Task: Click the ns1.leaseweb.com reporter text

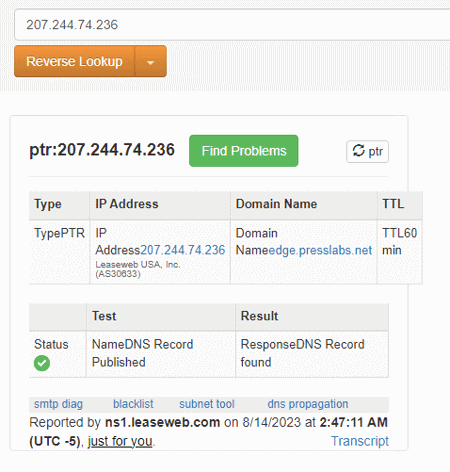Action: pos(162,422)
